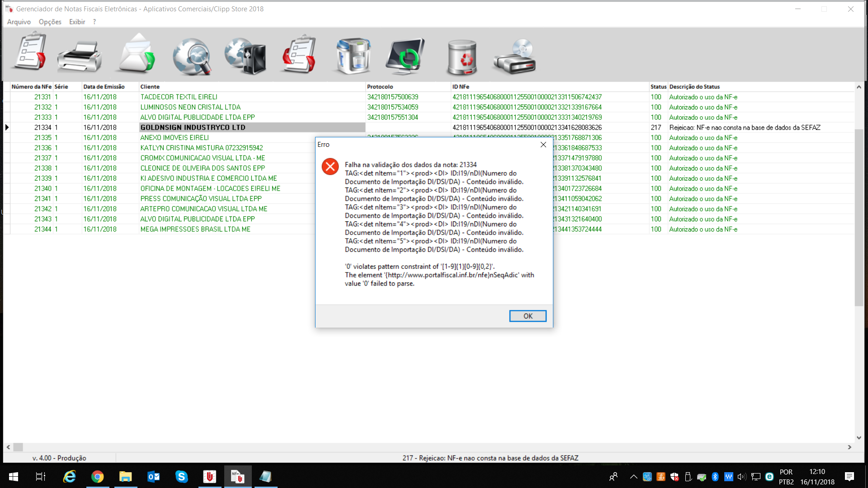Click the volume speaker tray icon

[x=741, y=477]
